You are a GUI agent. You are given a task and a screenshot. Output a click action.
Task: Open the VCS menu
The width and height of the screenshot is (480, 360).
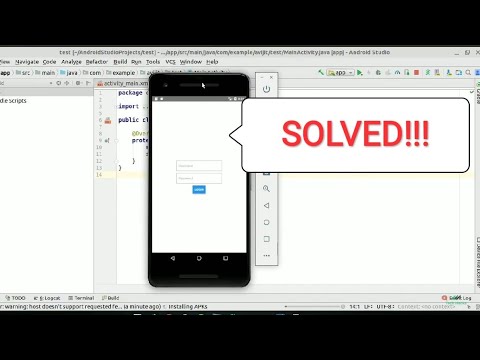170,62
